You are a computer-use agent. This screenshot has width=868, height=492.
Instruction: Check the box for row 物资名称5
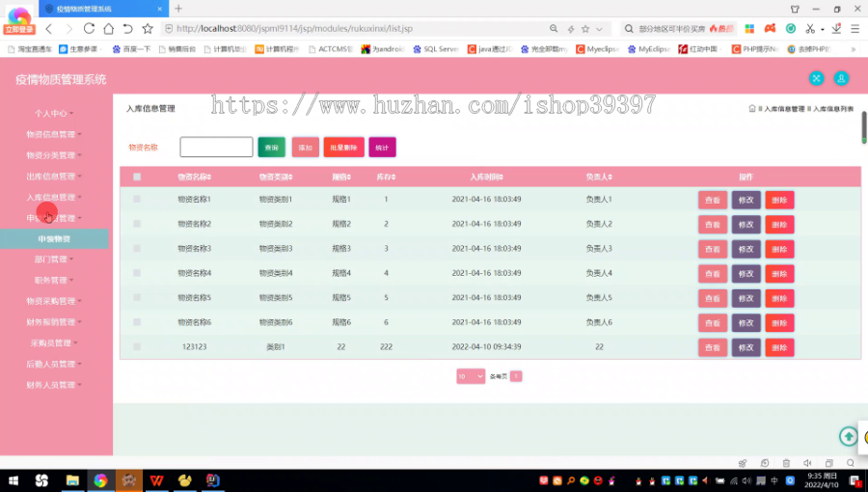coord(137,297)
